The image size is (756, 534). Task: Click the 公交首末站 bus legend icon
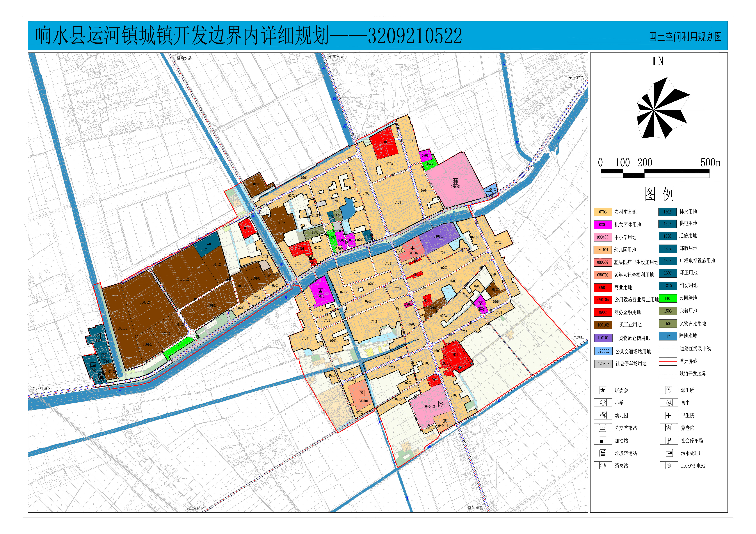point(603,428)
